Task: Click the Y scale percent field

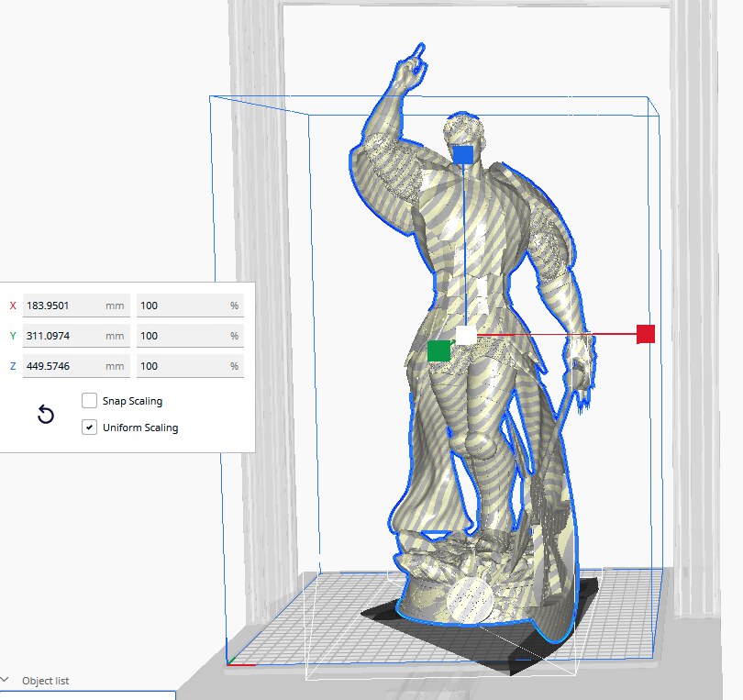Action: [x=190, y=336]
